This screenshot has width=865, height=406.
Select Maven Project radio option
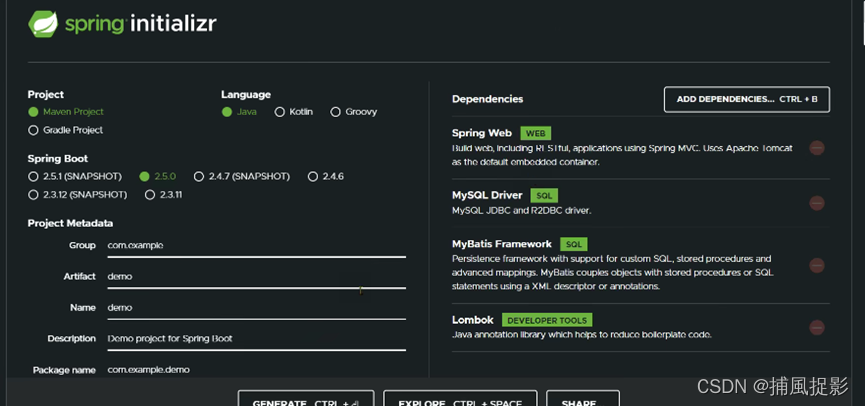(33, 112)
